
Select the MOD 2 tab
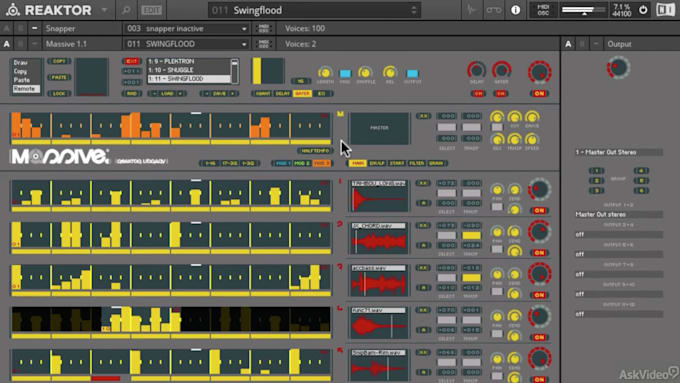pyautogui.click(x=302, y=163)
